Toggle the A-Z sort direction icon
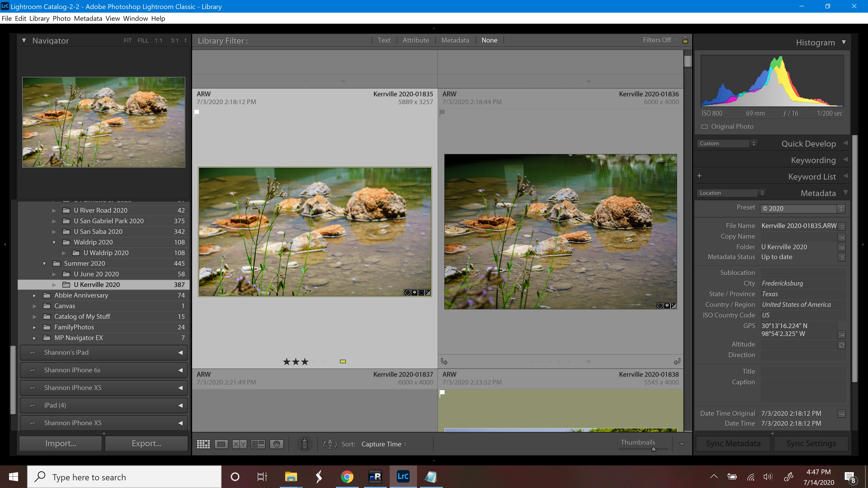Image resolution: width=868 pixels, height=488 pixels. click(x=330, y=444)
